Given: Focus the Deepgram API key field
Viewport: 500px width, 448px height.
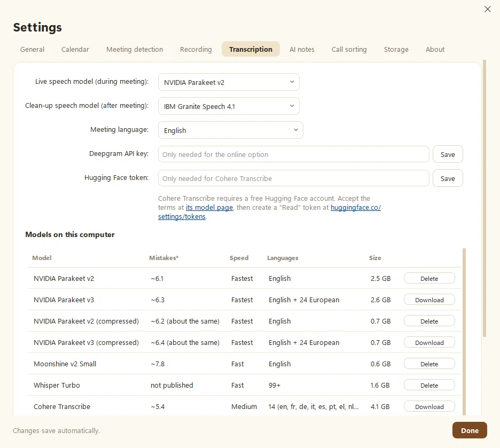Looking at the screenshot, I should coord(293,154).
